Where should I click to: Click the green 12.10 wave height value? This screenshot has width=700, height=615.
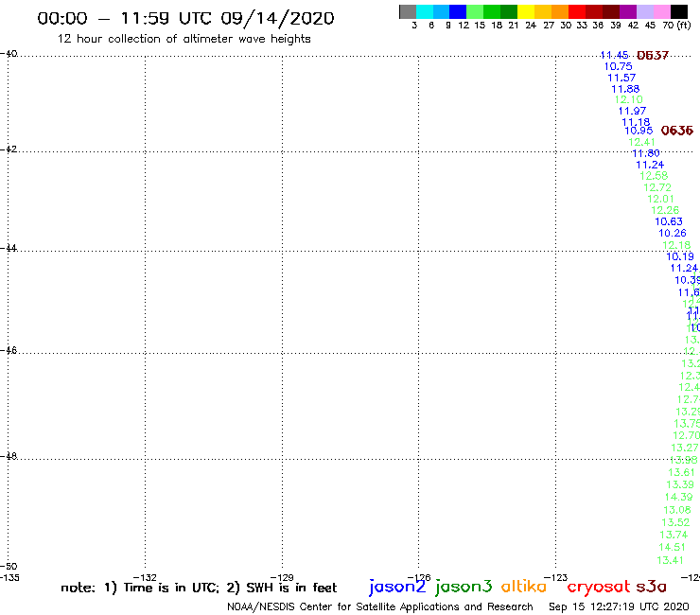point(628,99)
